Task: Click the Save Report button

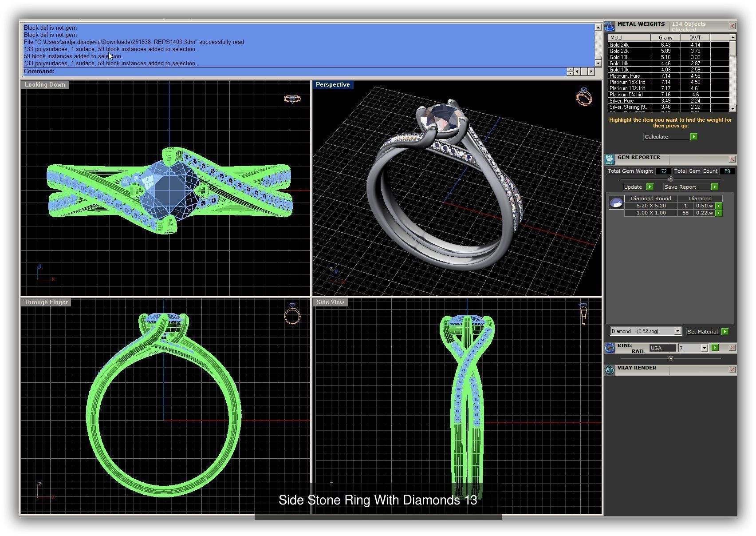Action: (686, 187)
